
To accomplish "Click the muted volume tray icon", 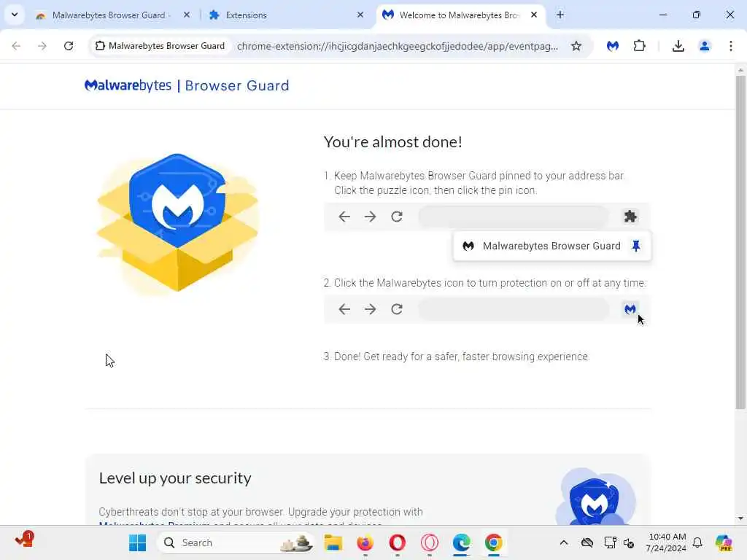I will 628,542.
